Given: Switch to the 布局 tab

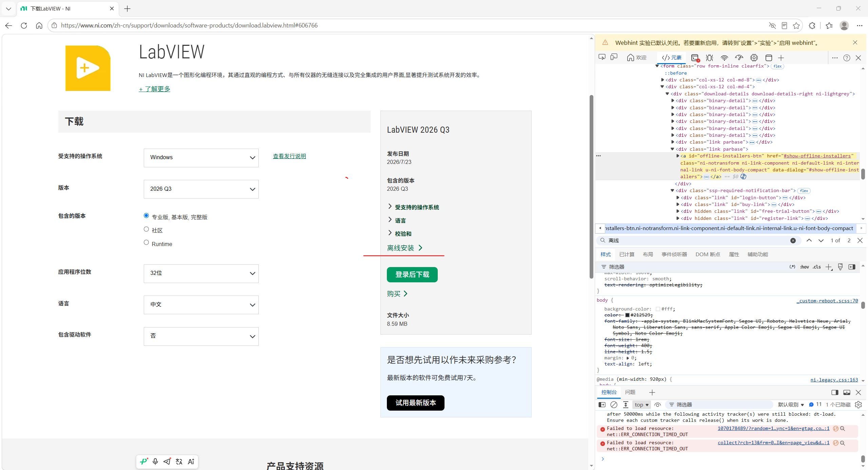Looking at the screenshot, I should [x=648, y=254].
